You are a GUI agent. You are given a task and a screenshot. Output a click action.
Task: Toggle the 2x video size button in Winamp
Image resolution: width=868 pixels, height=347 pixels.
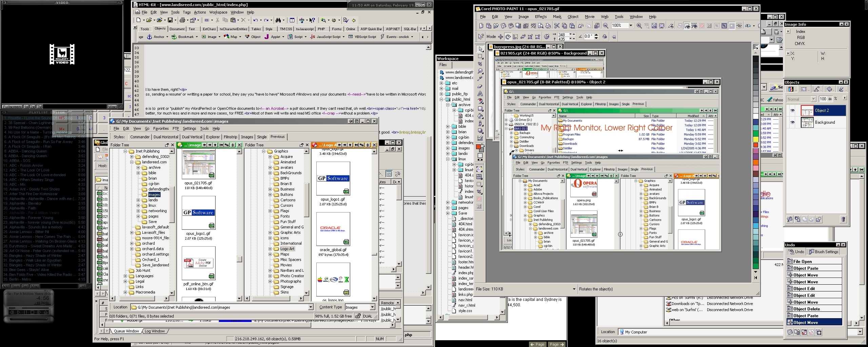[33, 107]
